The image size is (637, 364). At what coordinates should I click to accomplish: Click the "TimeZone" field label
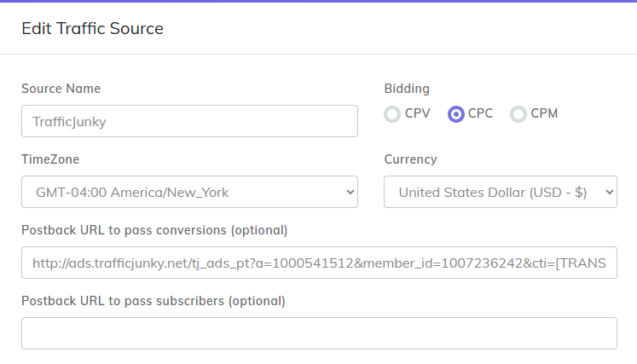pyautogui.click(x=50, y=159)
